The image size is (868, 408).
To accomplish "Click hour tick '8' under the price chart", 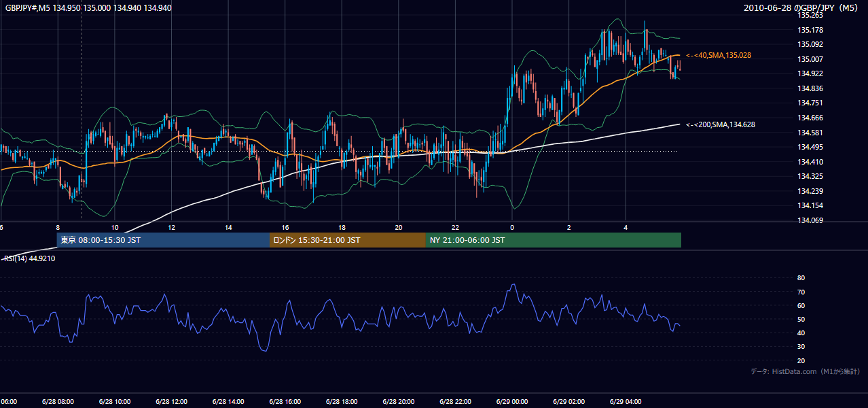I will [x=58, y=227].
